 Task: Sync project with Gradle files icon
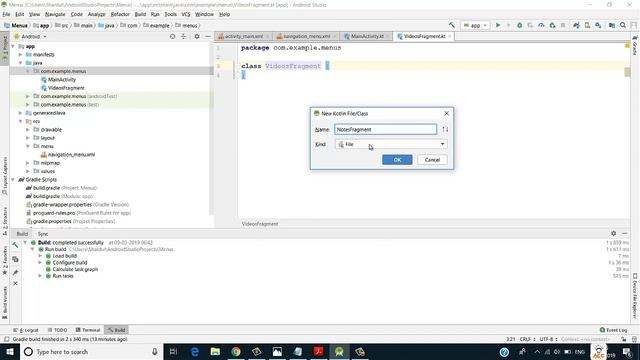tap(576, 25)
